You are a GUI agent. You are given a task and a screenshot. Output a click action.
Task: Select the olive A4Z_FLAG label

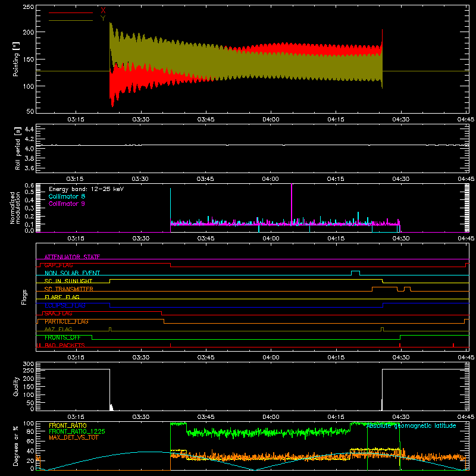(58, 329)
